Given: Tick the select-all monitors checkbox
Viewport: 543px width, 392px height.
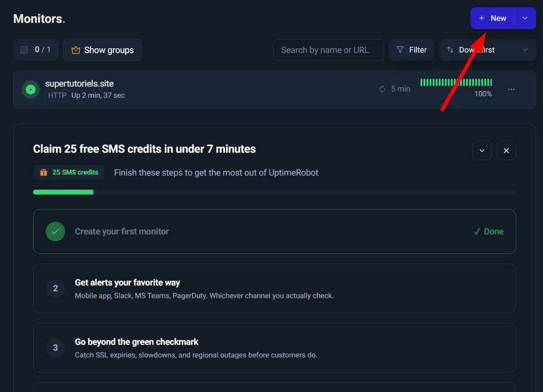Looking at the screenshot, I should tap(24, 50).
